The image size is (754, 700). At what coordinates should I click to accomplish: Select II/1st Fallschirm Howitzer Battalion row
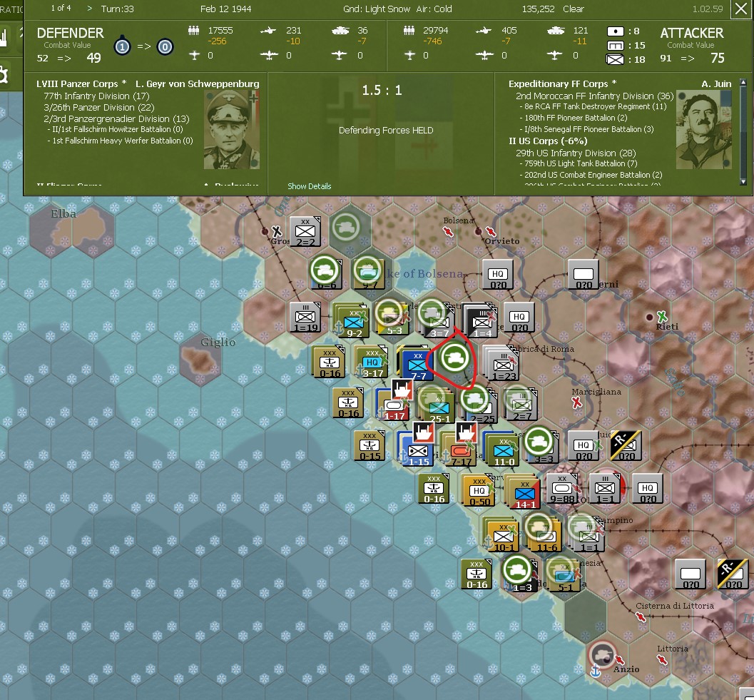coord(115,129)
